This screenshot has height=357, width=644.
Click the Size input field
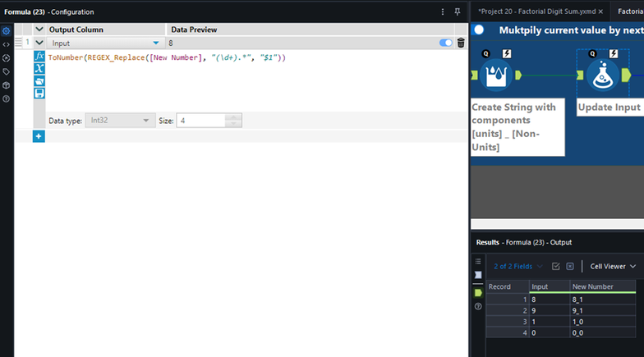click(x=201, y=120)
